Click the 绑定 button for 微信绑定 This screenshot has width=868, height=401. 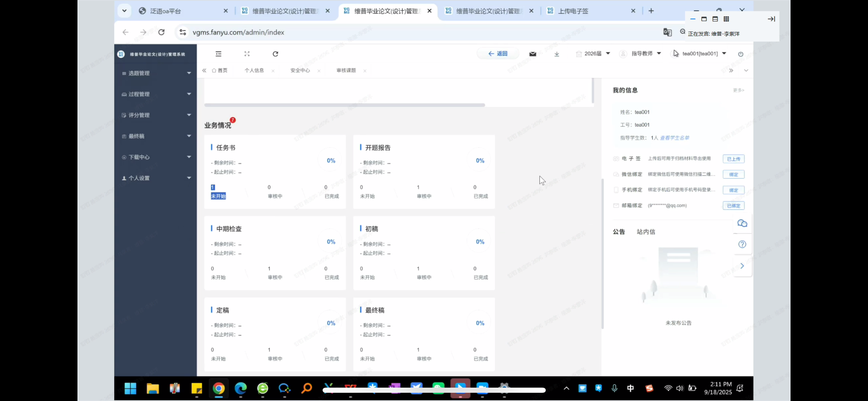coord(733,174)
